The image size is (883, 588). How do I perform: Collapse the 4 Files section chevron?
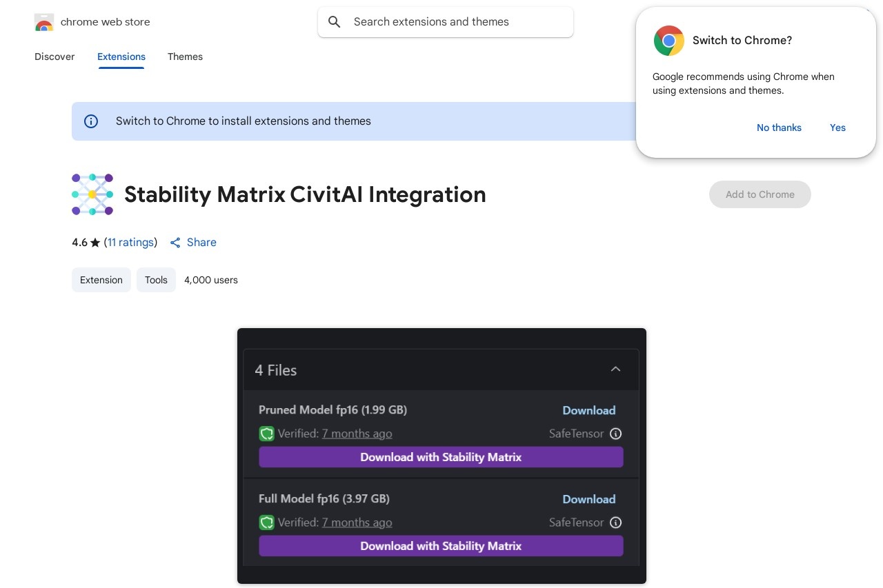[616, 369]
